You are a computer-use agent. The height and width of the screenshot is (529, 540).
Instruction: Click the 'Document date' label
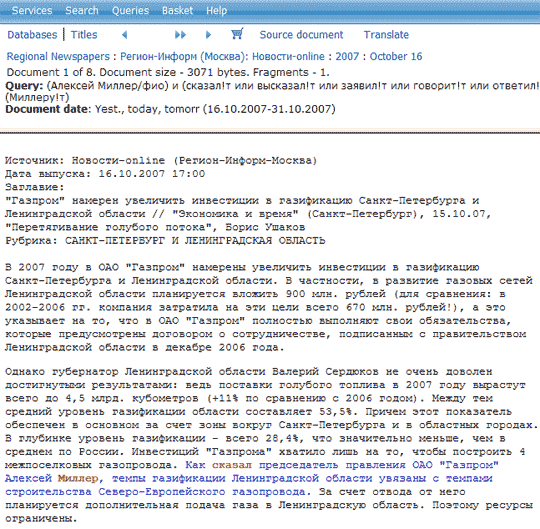click(46, 109)
